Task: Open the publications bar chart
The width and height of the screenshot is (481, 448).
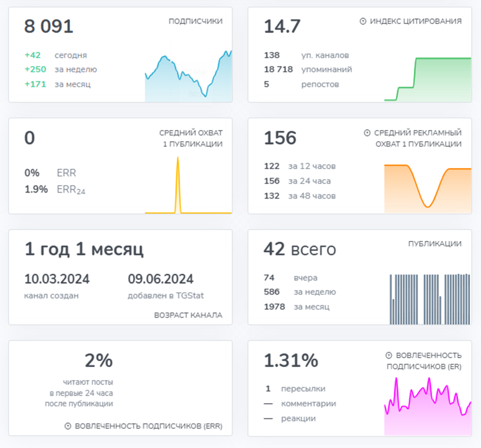Action: 428,299
